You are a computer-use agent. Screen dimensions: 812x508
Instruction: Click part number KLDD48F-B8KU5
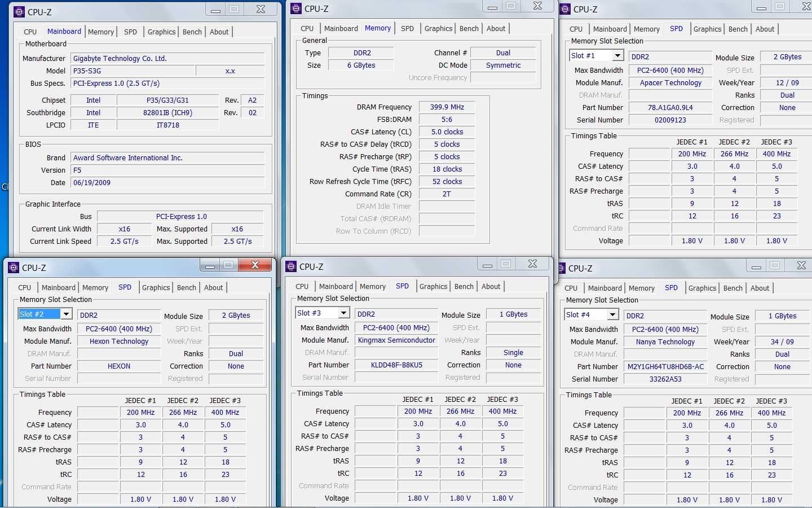(396, 365)
